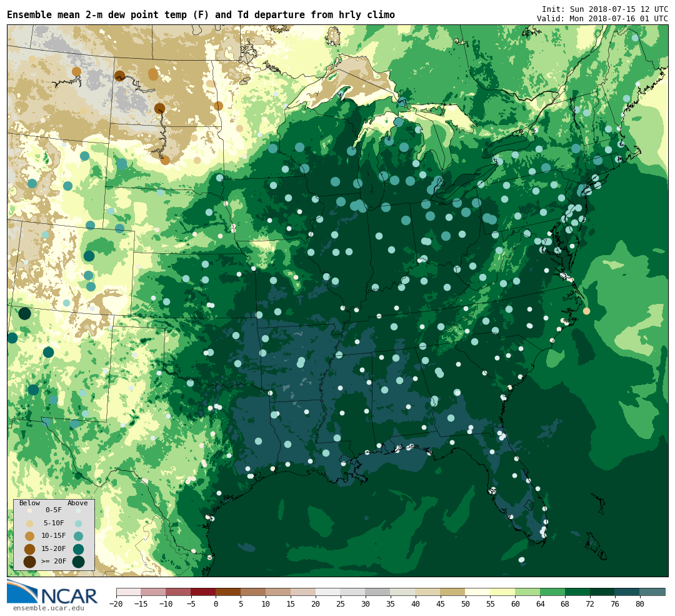
Task: Pick the green color bar segment between 64 and 68
Action: tap(553, 592)
